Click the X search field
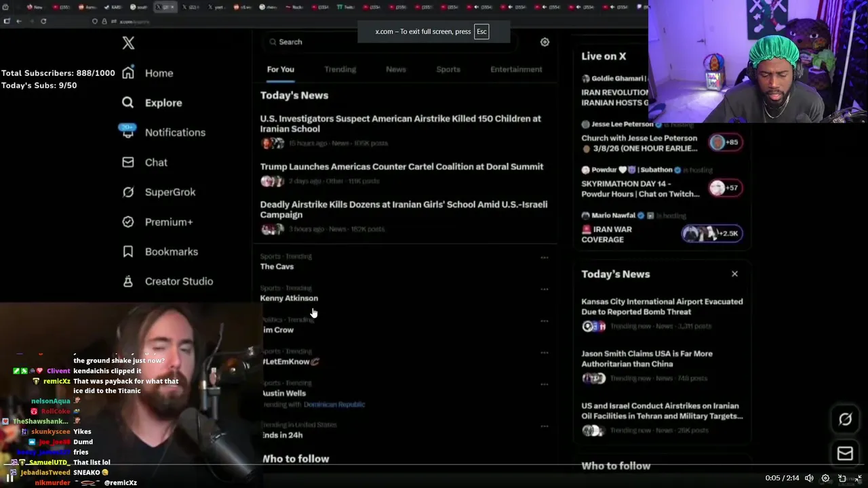The width and height of the screenshot is (868, 488). (x=390, y=42)
